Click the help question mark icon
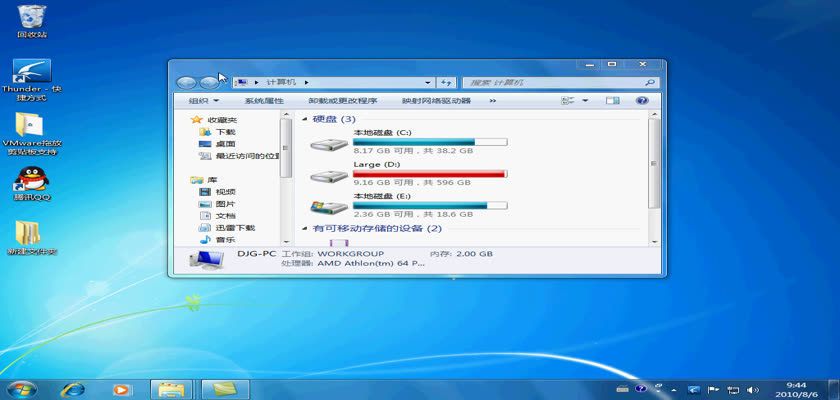 642,101
